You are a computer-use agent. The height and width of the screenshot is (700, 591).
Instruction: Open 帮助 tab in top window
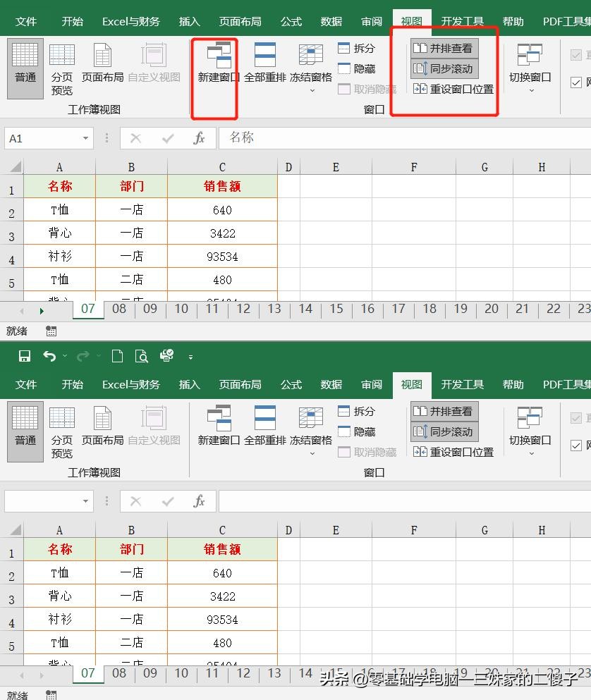tap(513, 21)
